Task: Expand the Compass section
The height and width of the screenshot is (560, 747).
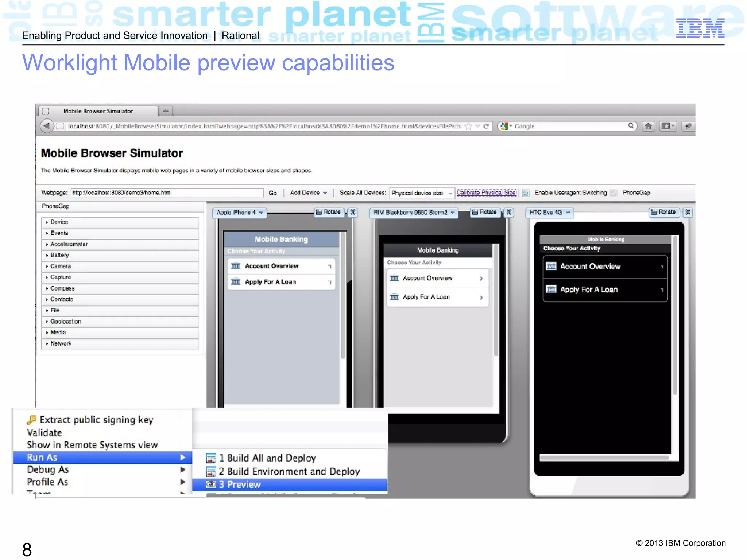Action: [120, 288]
